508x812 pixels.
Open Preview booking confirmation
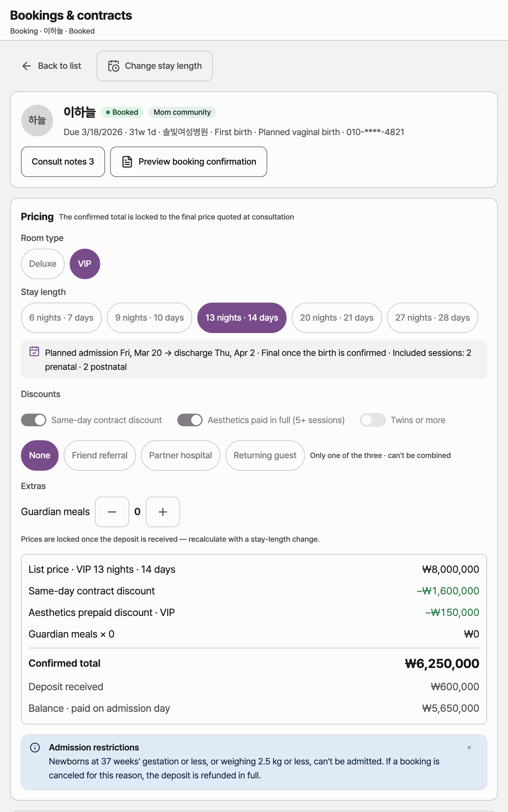[x=189, y=162]
